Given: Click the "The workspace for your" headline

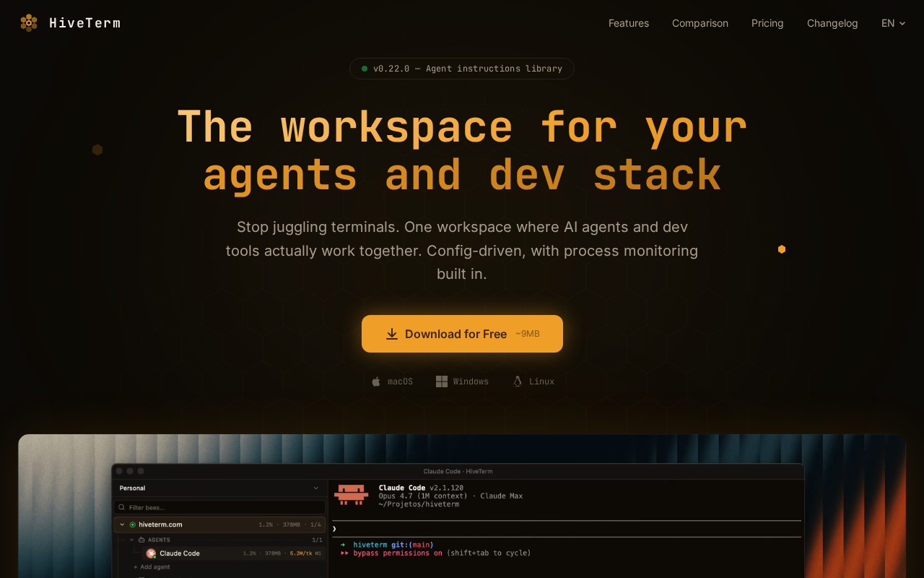Looking at the screenshot, I should point(462,127).
